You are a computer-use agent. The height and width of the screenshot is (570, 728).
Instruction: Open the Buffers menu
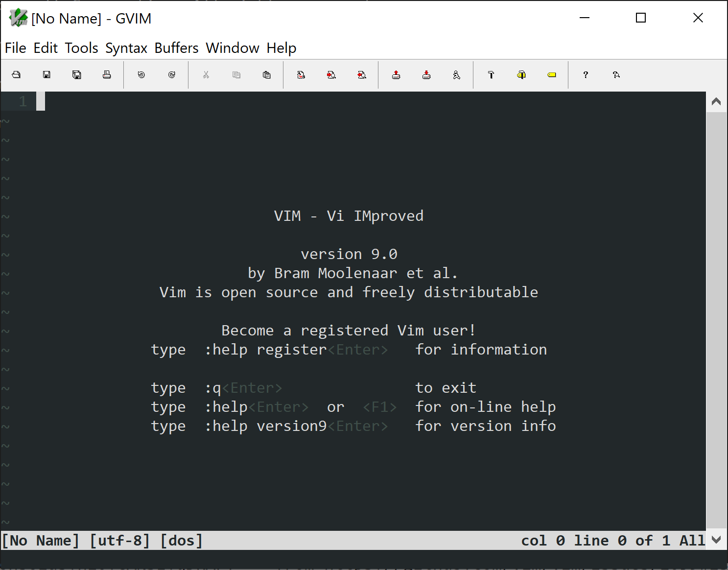[177, 48]
